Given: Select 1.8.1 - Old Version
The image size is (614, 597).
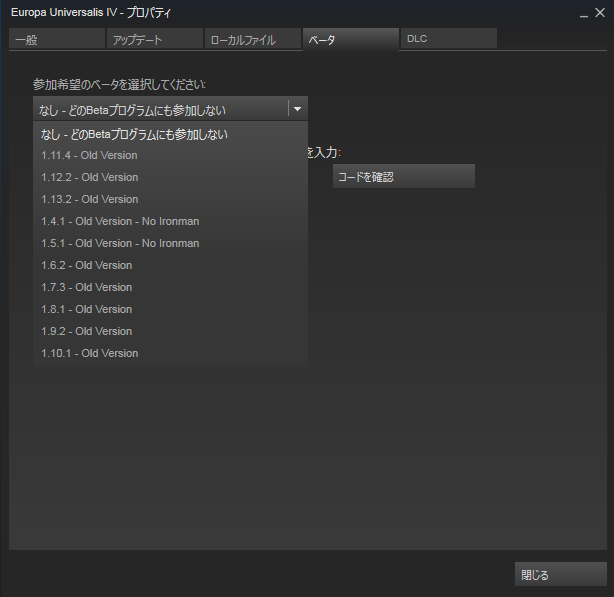Looking at the screenshot, I should tap(170, 309).
